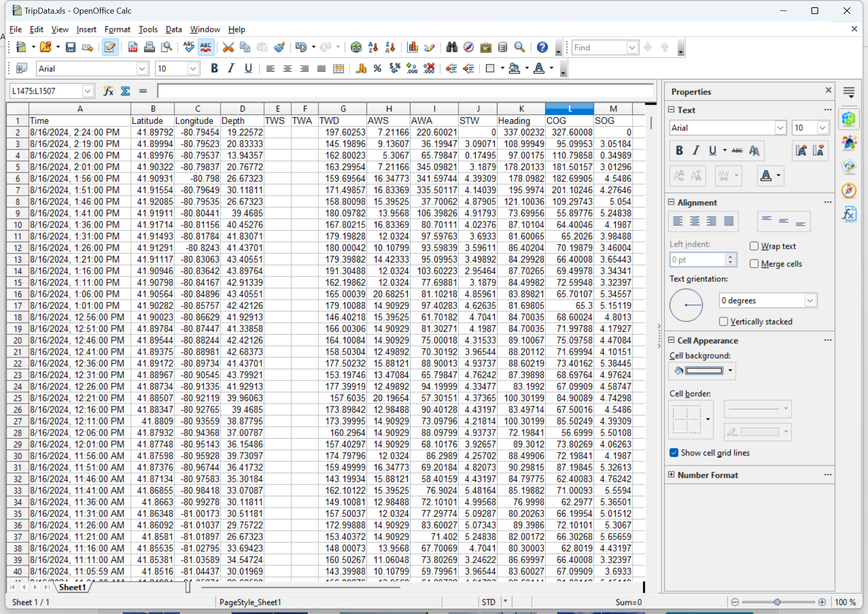The height and width of the screenshot is (614, 868).
Task: Collapse the Cell Appearance section
Action: coord(671,340)
